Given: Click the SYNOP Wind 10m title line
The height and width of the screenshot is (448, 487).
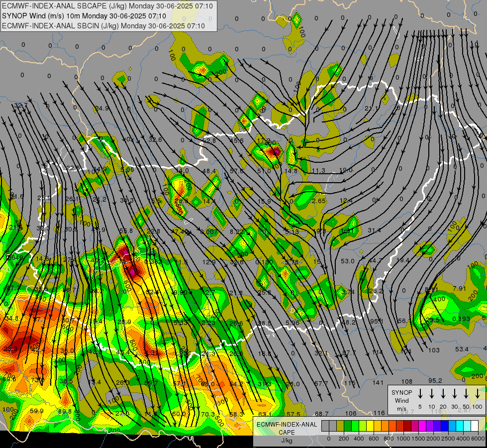Looking at the screenshot, I should pos(84,16).
